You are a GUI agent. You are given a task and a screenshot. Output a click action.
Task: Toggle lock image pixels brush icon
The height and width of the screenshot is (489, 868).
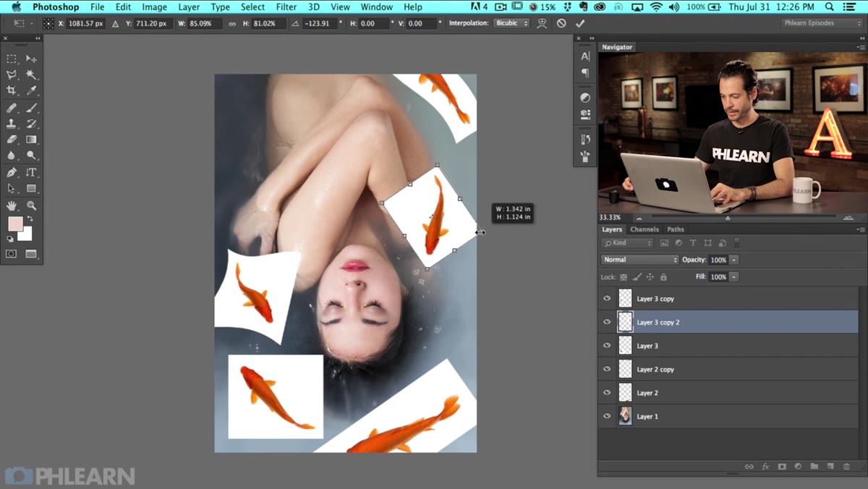pyautogui.click(x=637, y=277)
